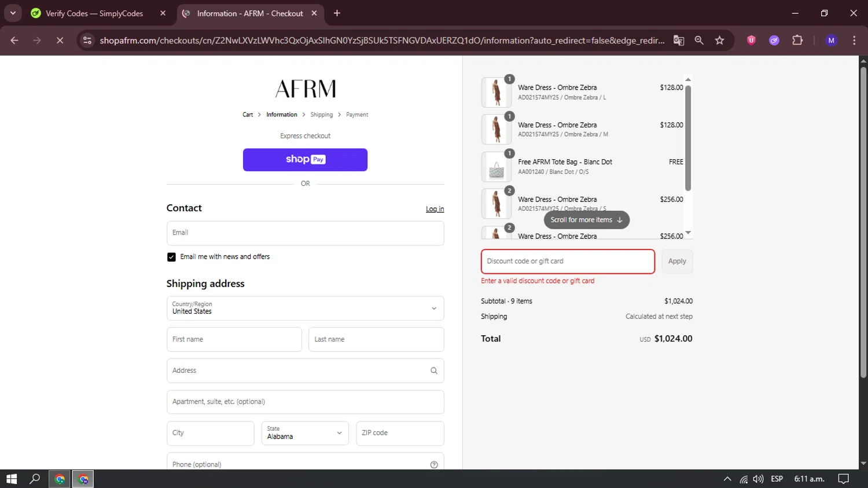The image size is (868, 488).
Task: Open the Country/Region dropdown
Action: coord(306,309)
